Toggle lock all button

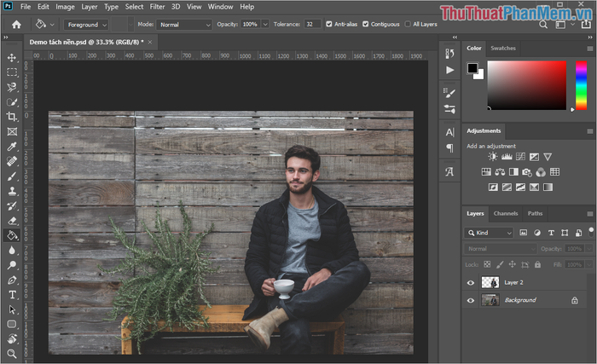537,264
